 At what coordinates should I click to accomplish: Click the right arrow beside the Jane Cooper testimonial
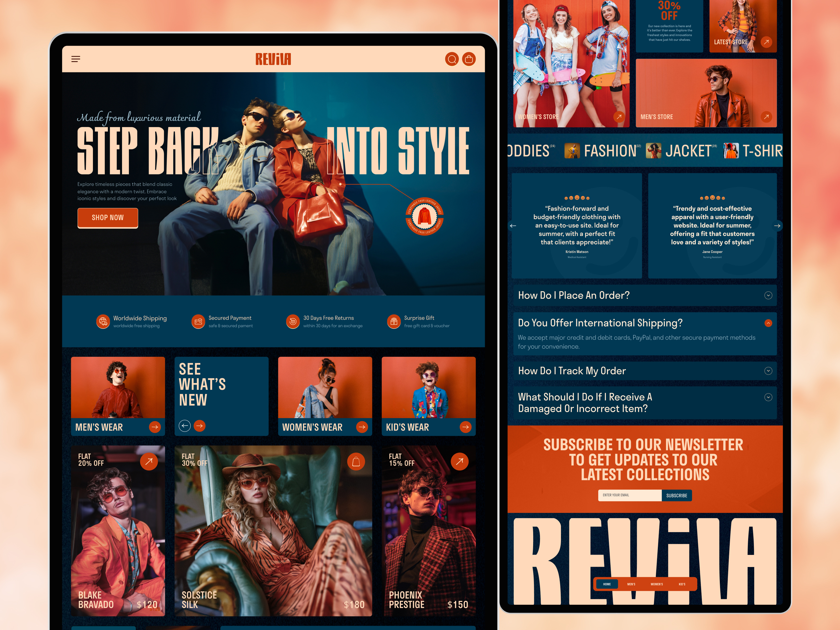click(x=778, y=225)
